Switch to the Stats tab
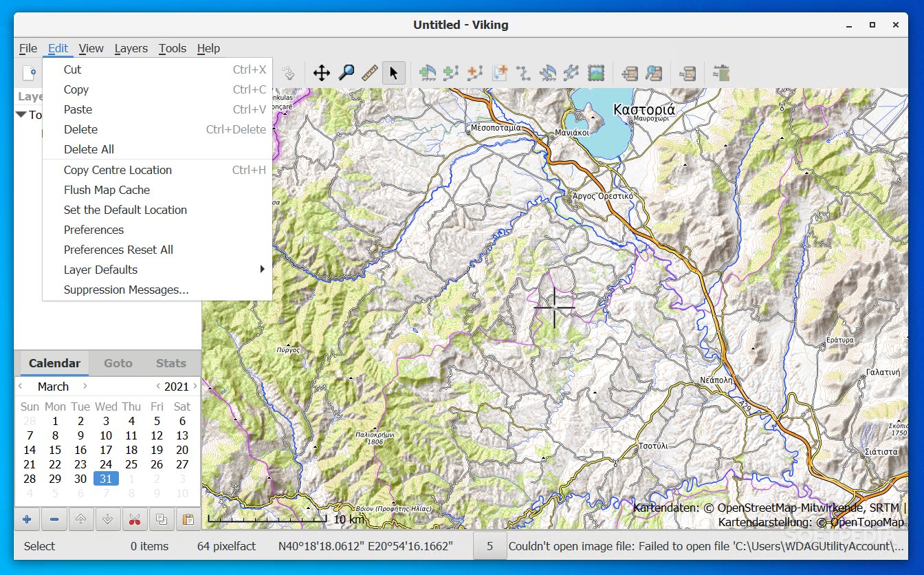 (171, 363)
